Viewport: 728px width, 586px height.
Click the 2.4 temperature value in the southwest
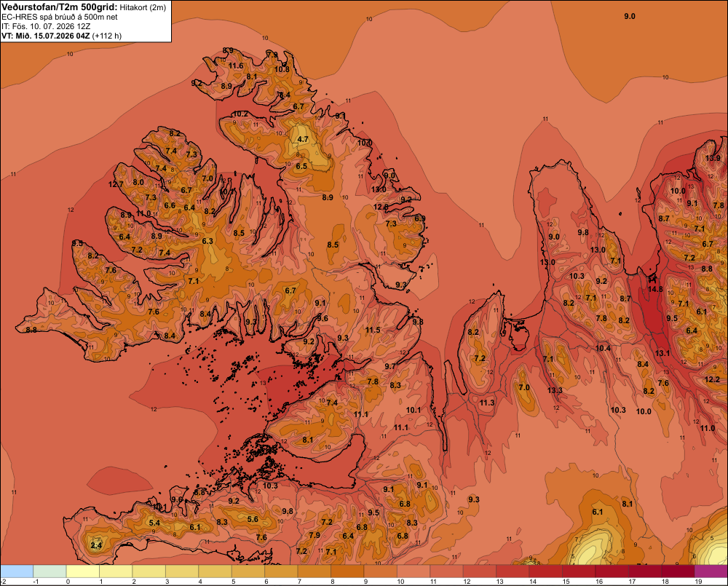tap(96, 546)
